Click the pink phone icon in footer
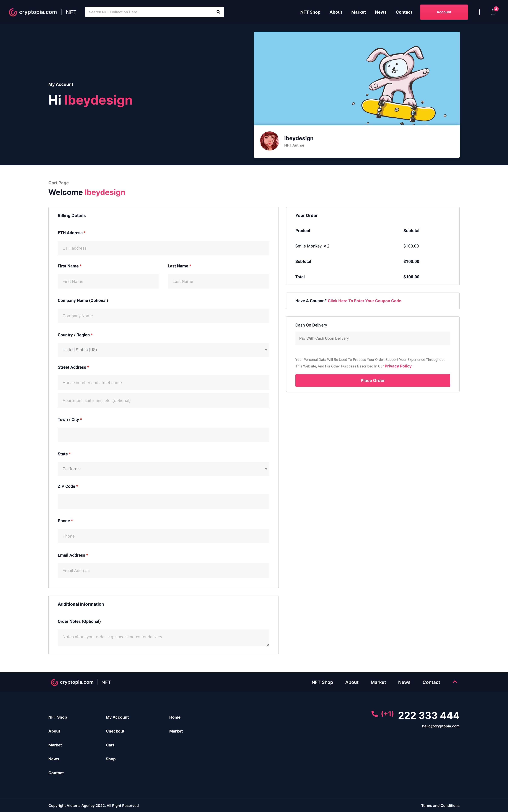The width and height of the screenshot is (508, 812). click(374, 714)
